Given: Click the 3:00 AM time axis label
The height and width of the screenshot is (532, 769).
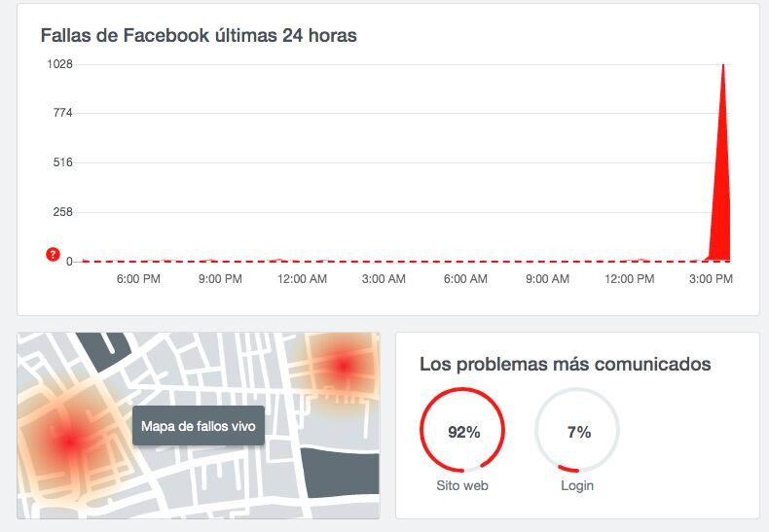Looking at the screenshot, I should (384, 279).
